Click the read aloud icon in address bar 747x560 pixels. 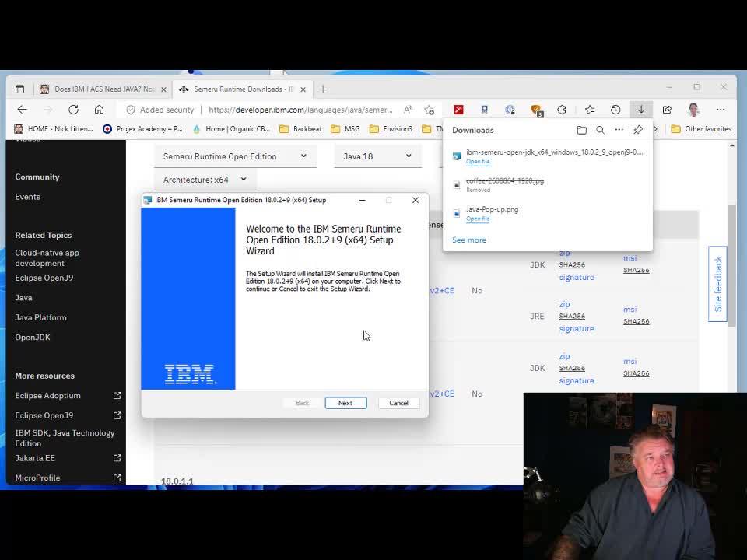click(x=409, y=110)
